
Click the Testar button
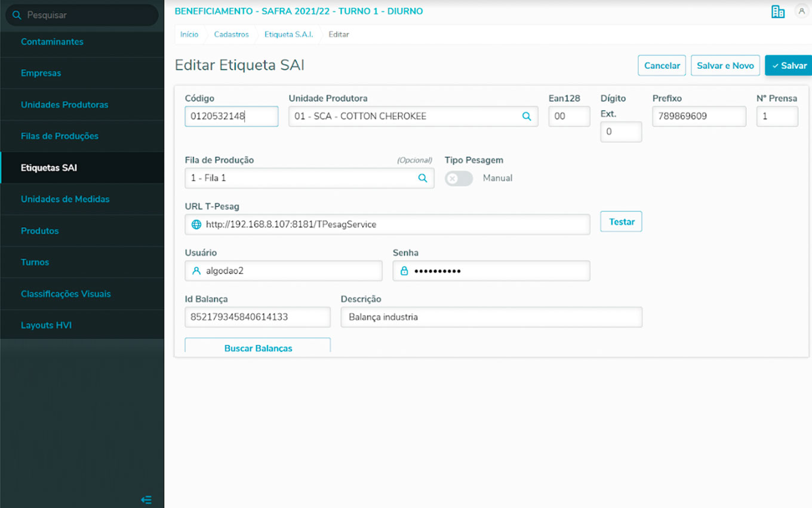tap(621, 222)
